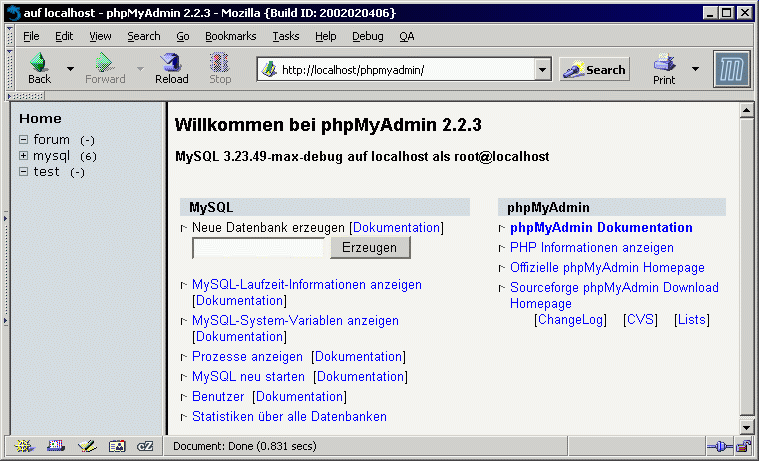Collapse the test database node
The image size is (759, 461).
coord(23,171)
